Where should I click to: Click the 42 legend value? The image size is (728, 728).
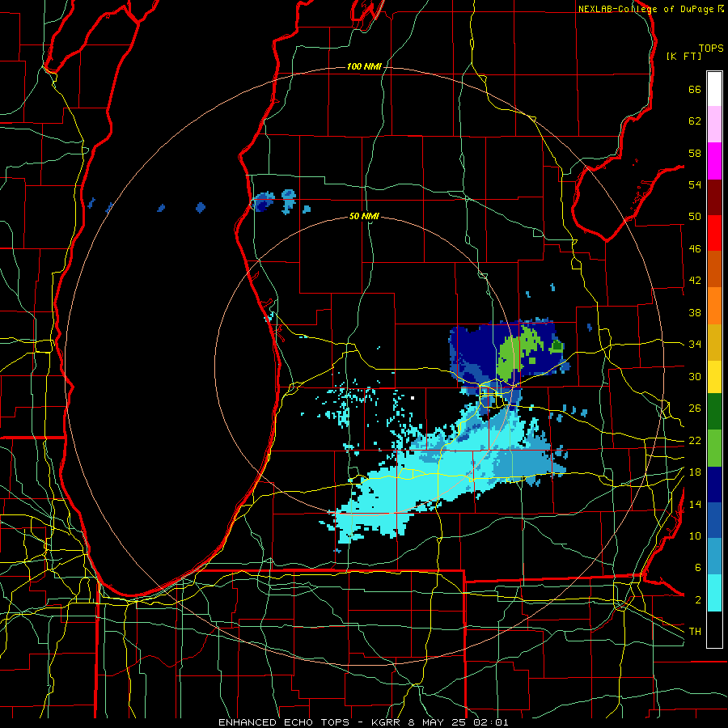695,281
